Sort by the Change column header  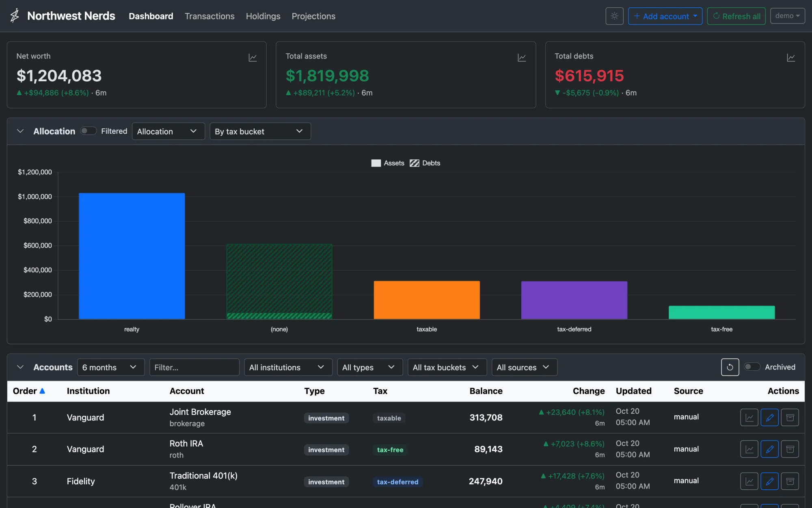click(589, 391)
